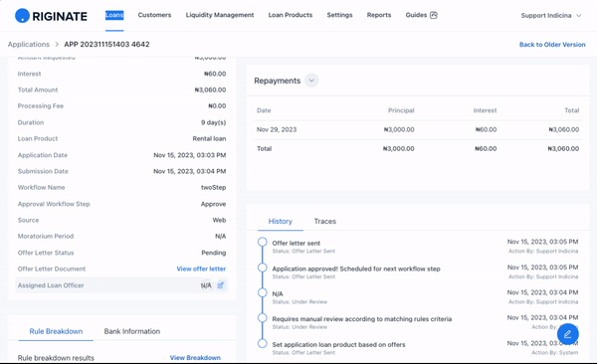This screenshot has width=597, height=364.
Task: Click the Applications breadcrumb
Action: (x=29, y=44)
